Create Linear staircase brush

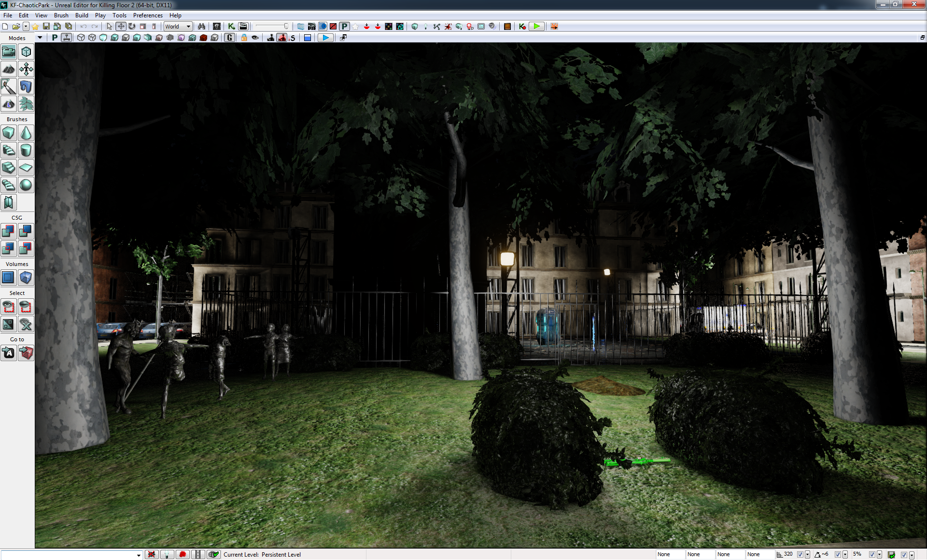pyautogui.click(x=9, y=168)
